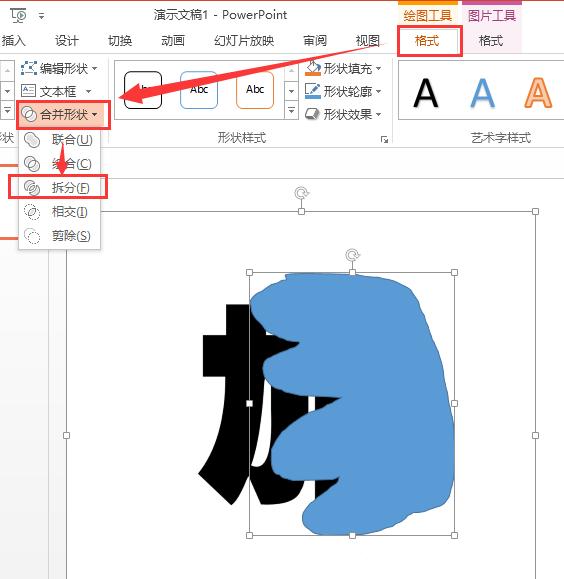Image resolution: width=564 pixels, height=579 pixels.
Task: Open the 切换 tab
Action: [x=120, y=41]
